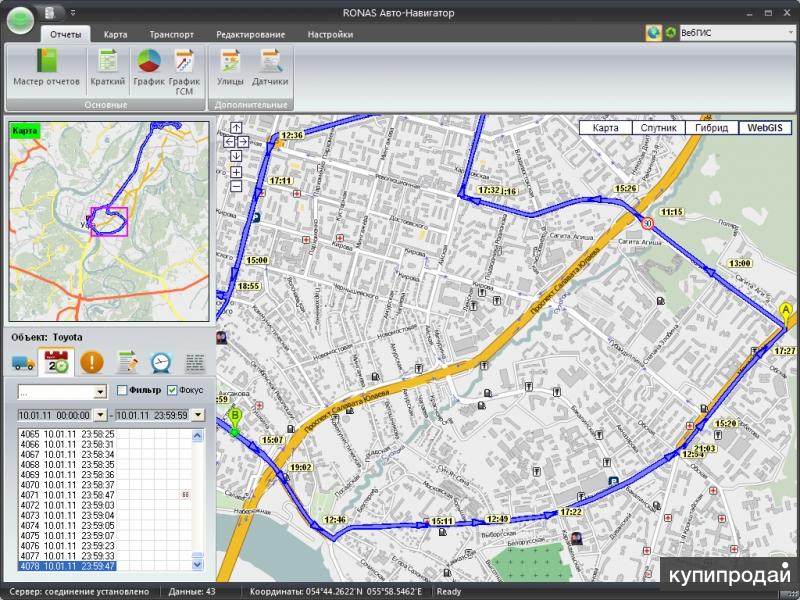Select highlighted track row 4078 at 23:59:47
The width and height of the screenshot is (800, 600).
[x=67, y=566]
